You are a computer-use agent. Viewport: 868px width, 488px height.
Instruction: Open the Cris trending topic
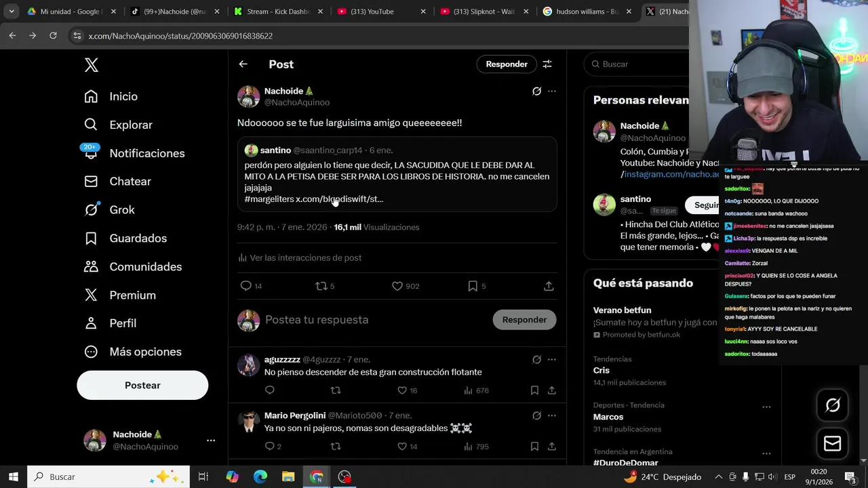tap(601, 371)
